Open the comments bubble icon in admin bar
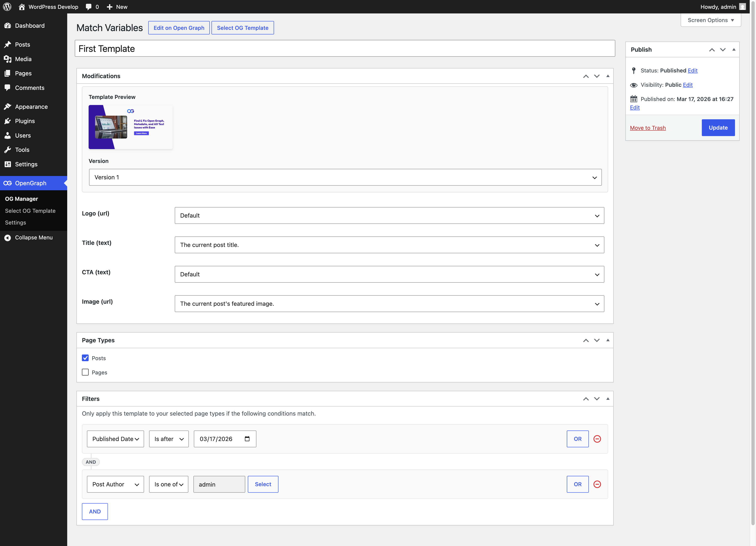 [x=89, y=7]
